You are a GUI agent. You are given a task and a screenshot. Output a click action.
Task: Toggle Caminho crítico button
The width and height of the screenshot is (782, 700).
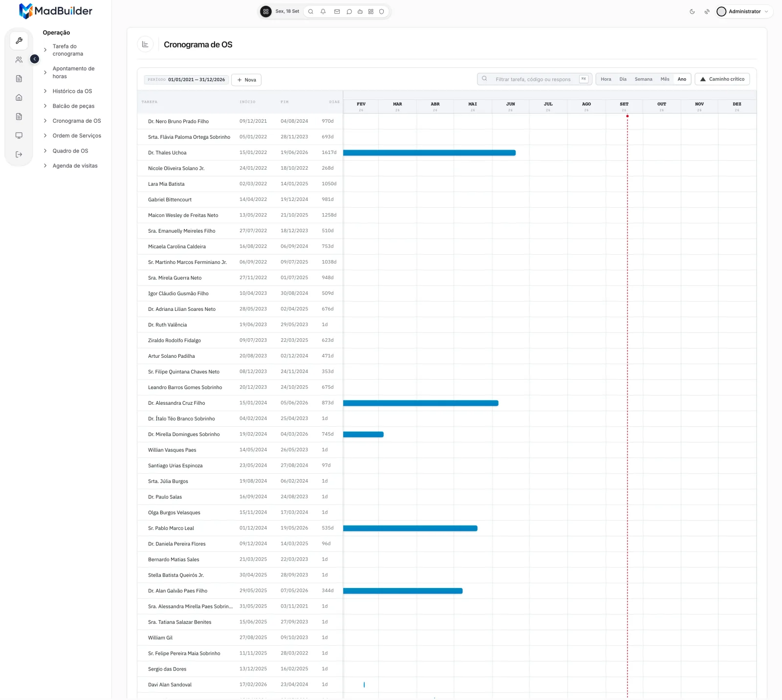[x=722, y=79]
